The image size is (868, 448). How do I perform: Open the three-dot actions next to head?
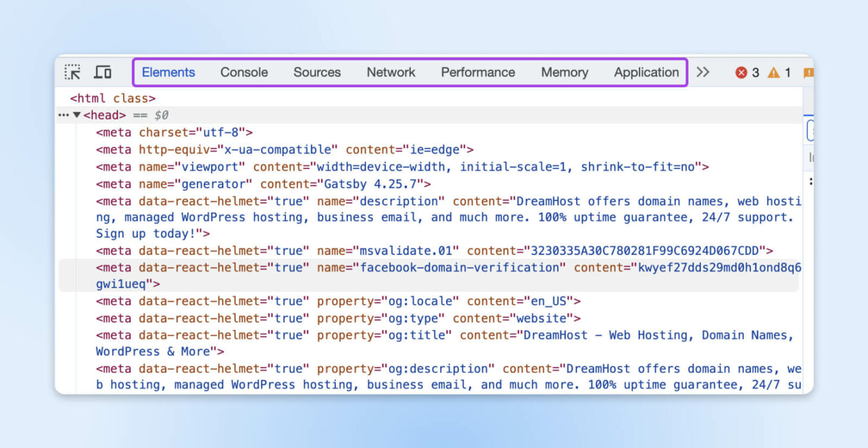pyautogui.click(x=64, y=115)
